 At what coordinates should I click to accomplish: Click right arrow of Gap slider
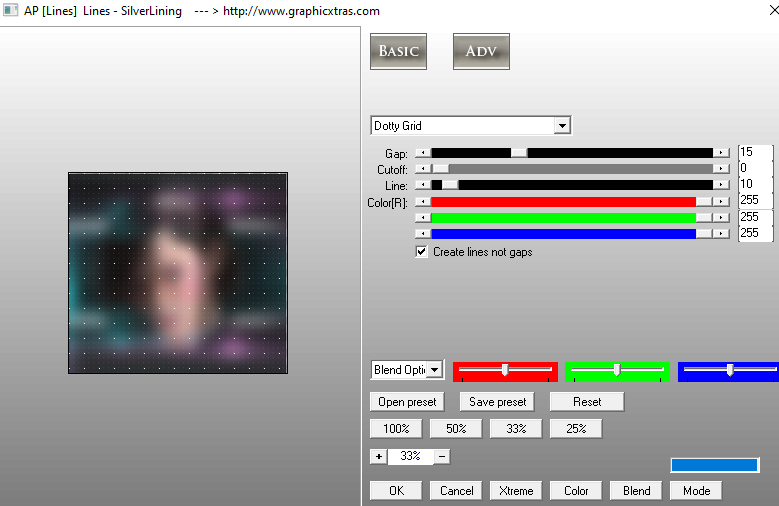(721, 153)
